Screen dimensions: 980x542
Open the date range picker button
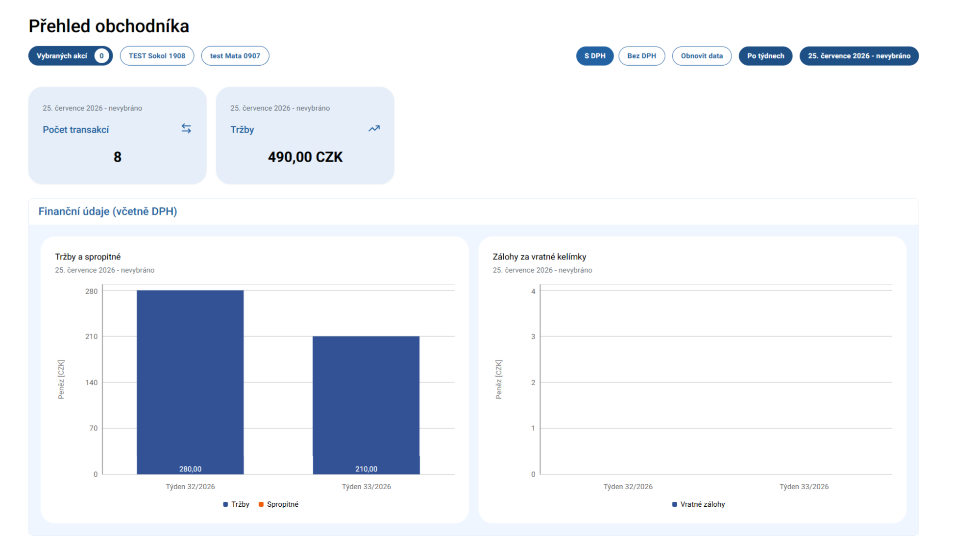859,56
